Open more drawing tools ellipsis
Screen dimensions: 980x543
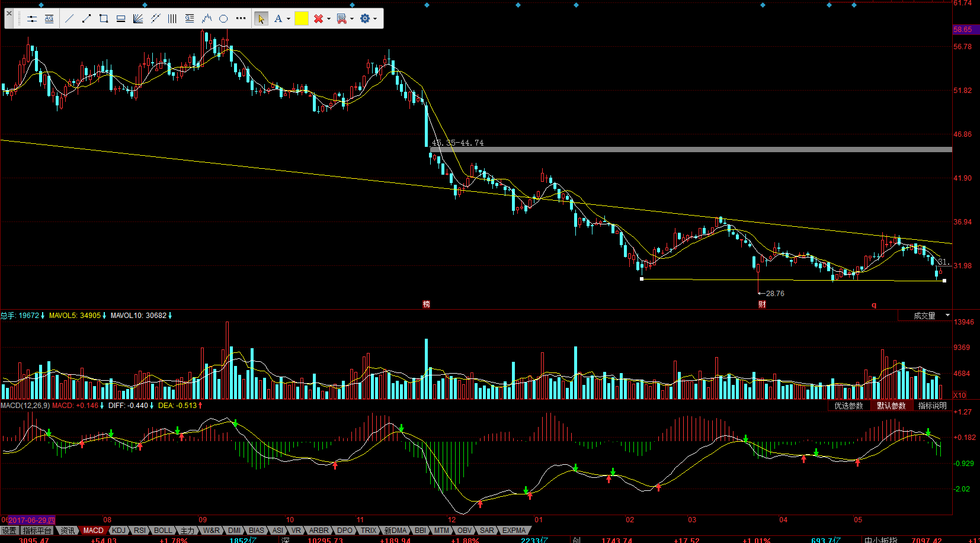[x=241, y=18]
